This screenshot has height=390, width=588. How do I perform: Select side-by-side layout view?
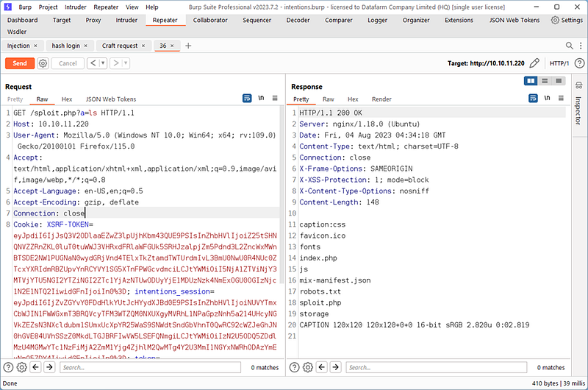tap(531, 81)
